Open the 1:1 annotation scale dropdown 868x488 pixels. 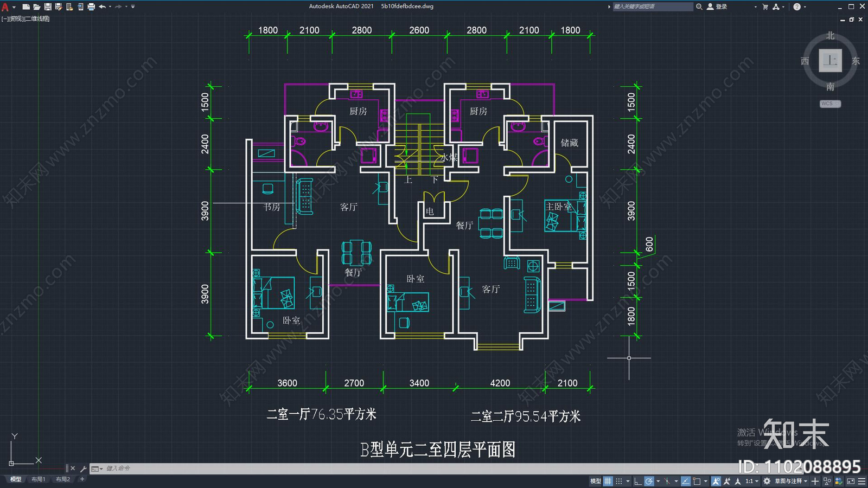(x=752, y=481)
